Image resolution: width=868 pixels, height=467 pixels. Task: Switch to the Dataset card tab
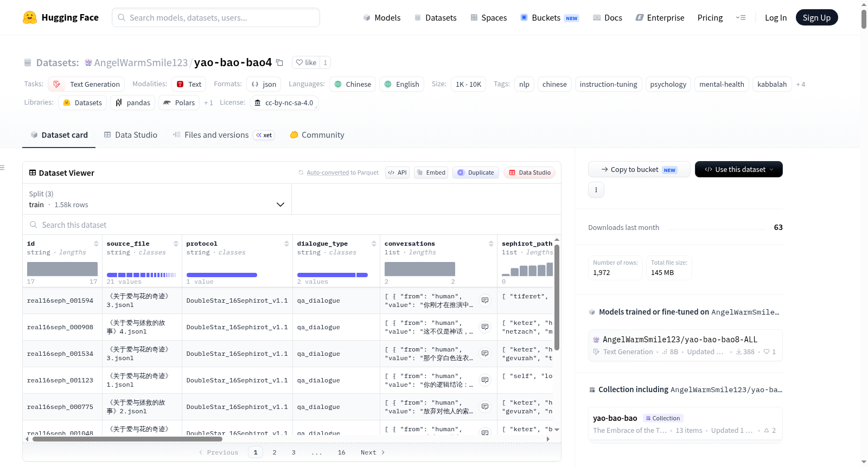[59, 135]
